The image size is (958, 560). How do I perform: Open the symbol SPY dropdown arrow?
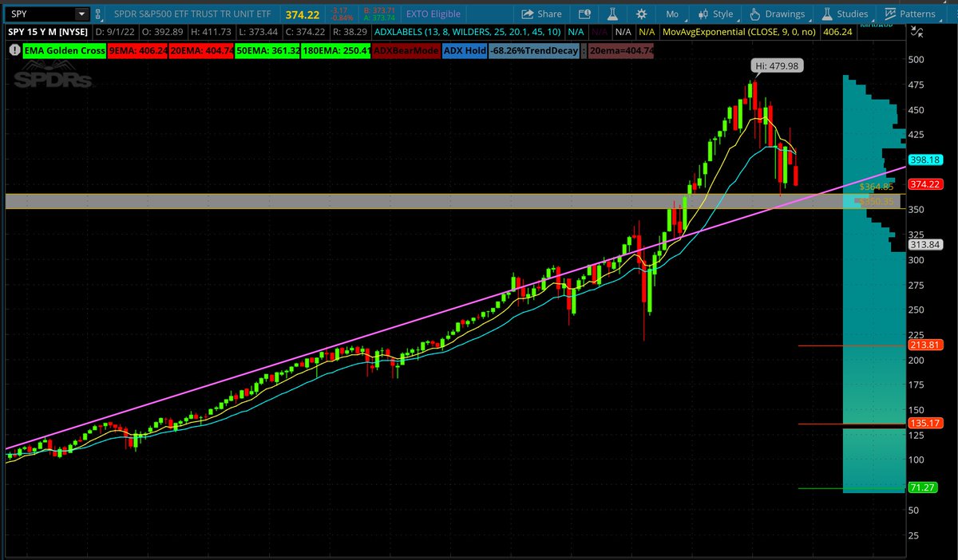click(x=81, y=14)
